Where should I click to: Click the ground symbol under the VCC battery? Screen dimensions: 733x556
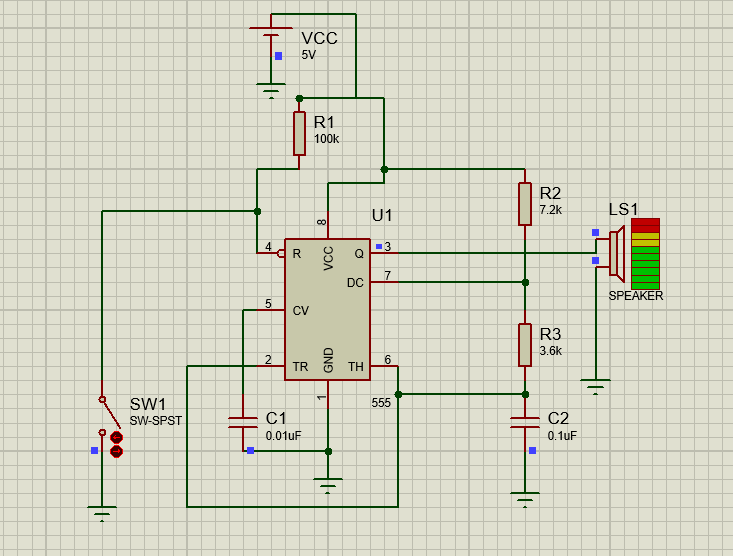click(271, 91)
